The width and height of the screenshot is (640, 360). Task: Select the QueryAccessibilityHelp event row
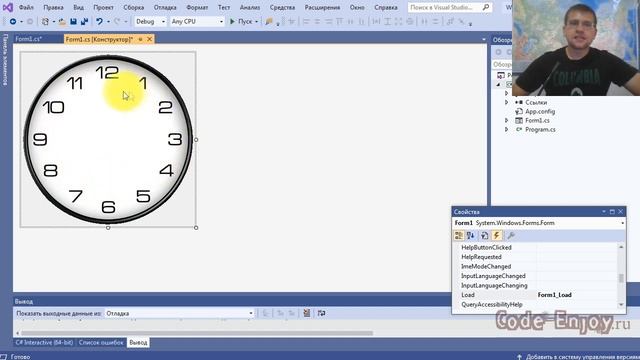(x=536, y=304)
